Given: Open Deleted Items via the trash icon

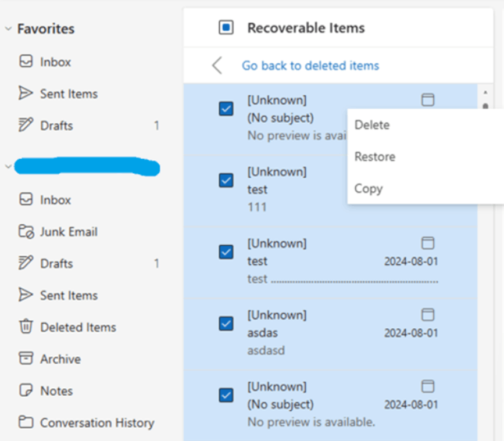Looking at the screenshot, I should pyautogui.click(x=26, y=327).
